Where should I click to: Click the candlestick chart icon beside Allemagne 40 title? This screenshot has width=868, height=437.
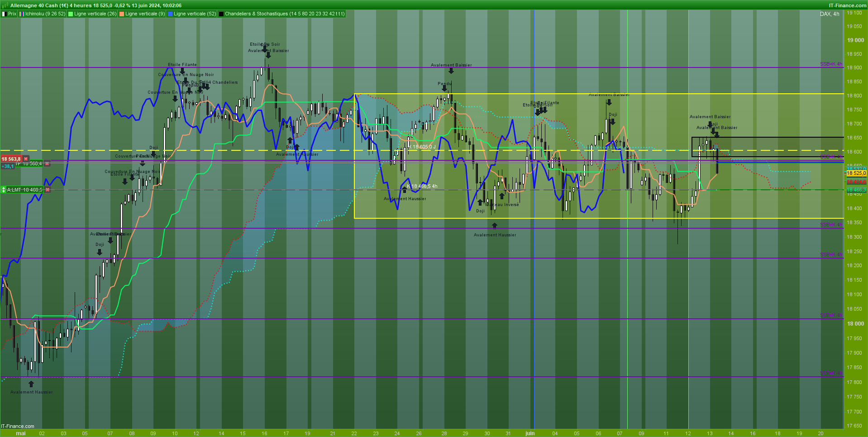pos(5,5)
